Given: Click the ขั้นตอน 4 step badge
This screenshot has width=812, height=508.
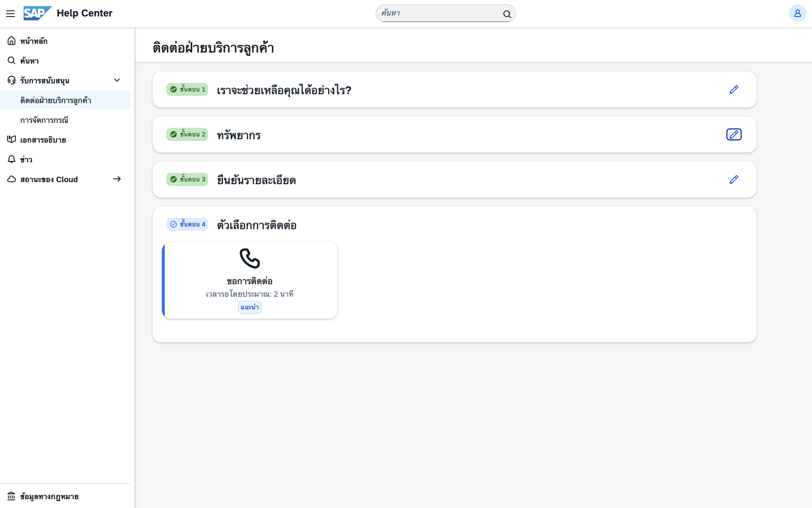Looking at the screenshot, I should (187, 224).
